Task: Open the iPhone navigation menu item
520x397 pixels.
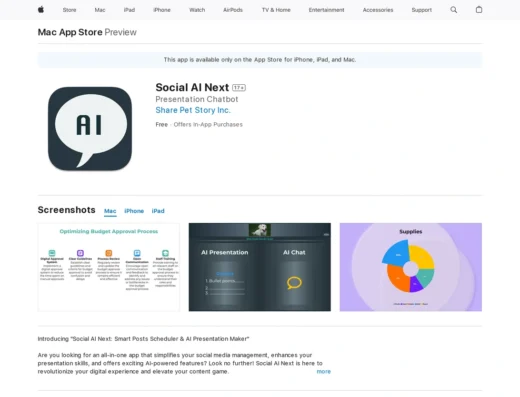Action: 162,10
